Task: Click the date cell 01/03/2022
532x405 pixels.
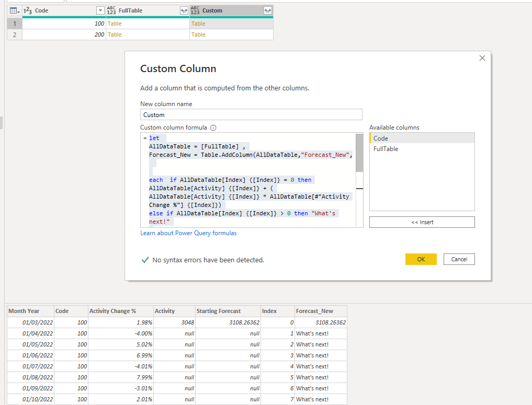Action: tap(30, 322)
